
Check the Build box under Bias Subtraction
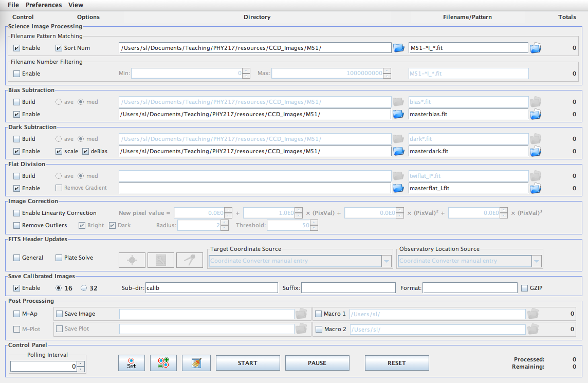tap(16, 102)
